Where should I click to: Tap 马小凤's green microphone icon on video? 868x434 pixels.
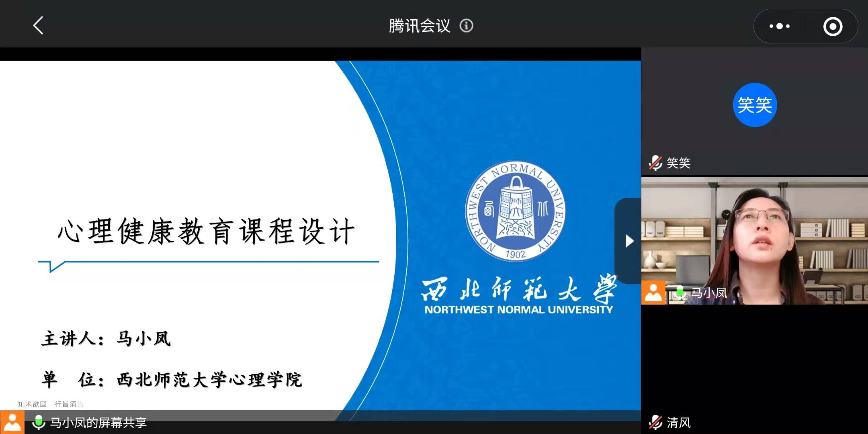coord(680,292)
